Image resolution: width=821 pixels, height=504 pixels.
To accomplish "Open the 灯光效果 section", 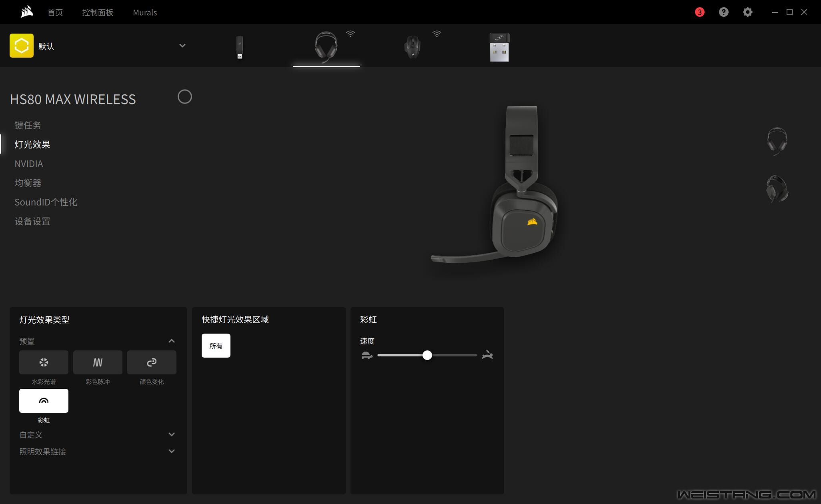I will tap(32, 144).
